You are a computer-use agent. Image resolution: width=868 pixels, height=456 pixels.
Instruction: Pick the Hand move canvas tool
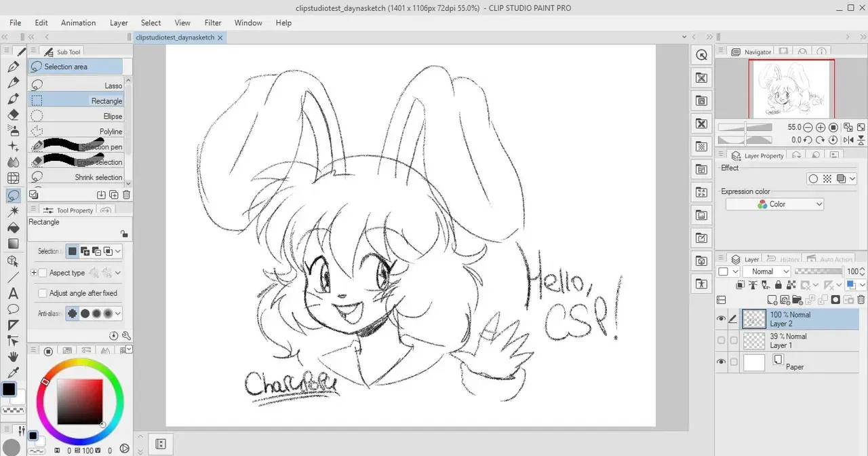pyautogui.click(x=13, y=357)
